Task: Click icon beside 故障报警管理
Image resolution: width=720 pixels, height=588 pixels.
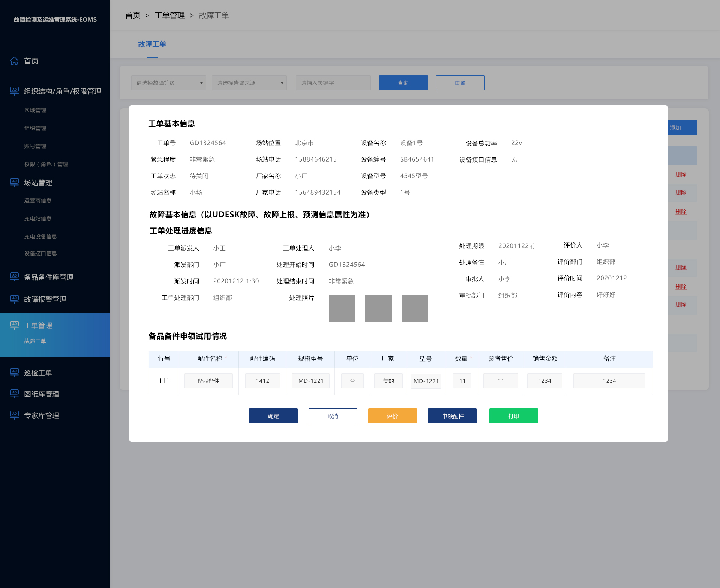Action: click(14, 299)
